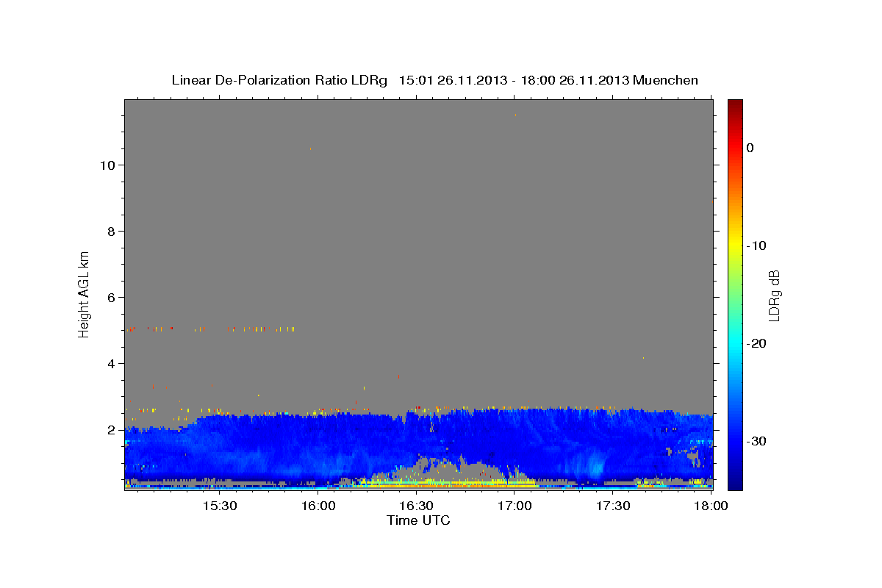Select the 17:30 time tick label
The height and width of the screenshot is (588, 882).
coord(613,506)
